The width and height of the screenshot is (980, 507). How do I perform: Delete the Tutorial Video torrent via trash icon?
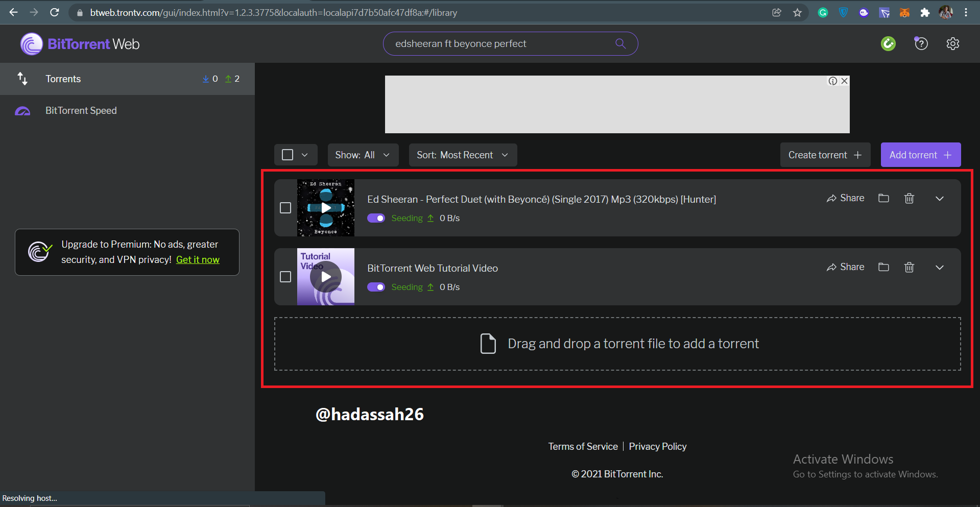[x=909, y=267]
